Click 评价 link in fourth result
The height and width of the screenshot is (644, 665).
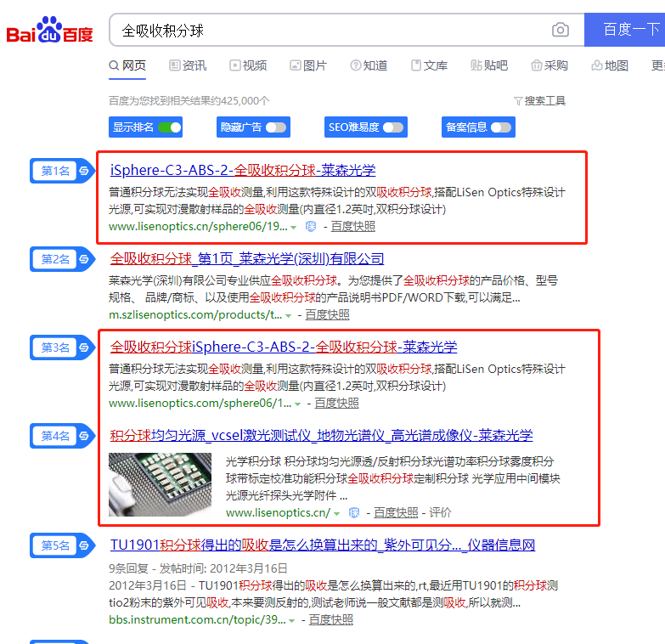click(440, 513)
